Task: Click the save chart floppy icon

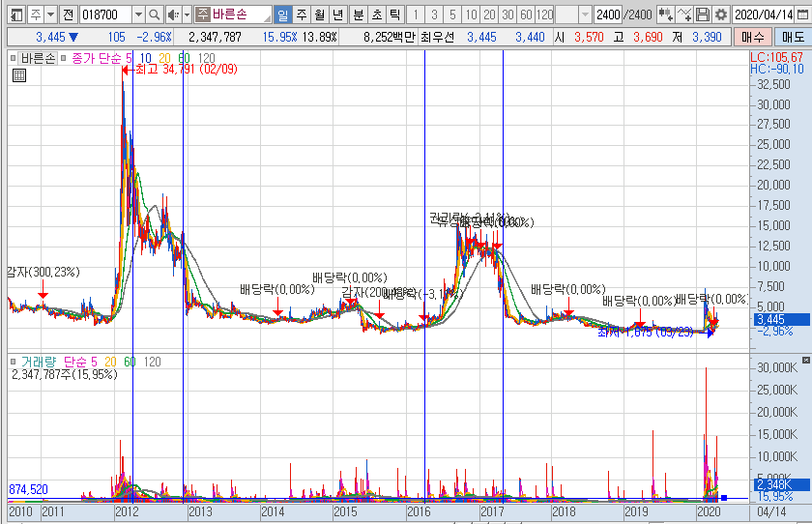Action: 704,15
